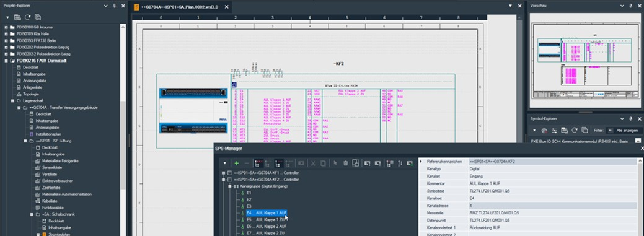Refresh the Symbol-Explorer
The width and height of the screenshot is (644, 236).
point(575,131)
